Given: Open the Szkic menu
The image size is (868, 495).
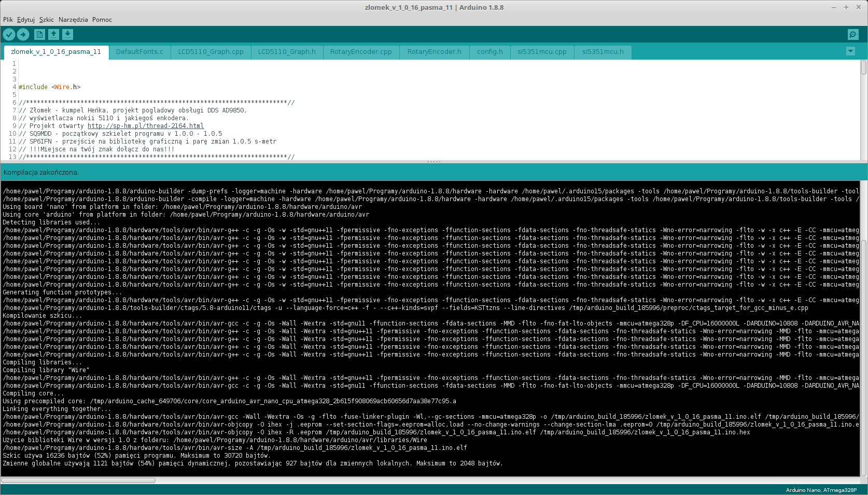Looking at the screenshot, I should click(46, 20).
